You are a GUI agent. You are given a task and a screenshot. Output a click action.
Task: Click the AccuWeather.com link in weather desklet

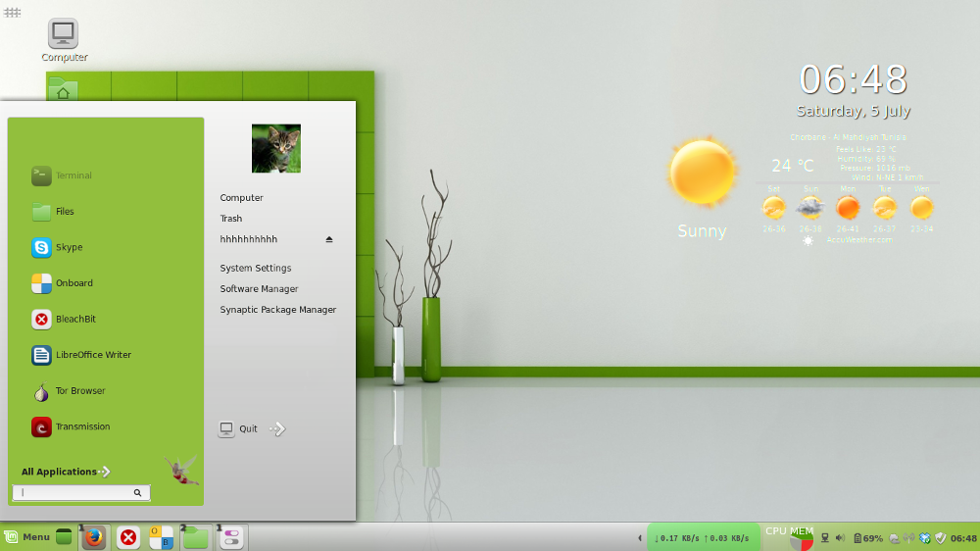tap(859, 239)
